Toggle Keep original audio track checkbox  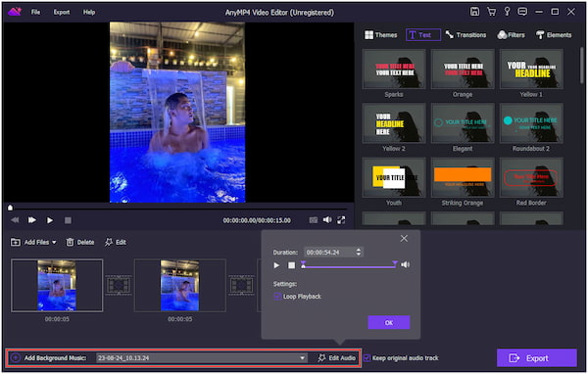(367, 358)
